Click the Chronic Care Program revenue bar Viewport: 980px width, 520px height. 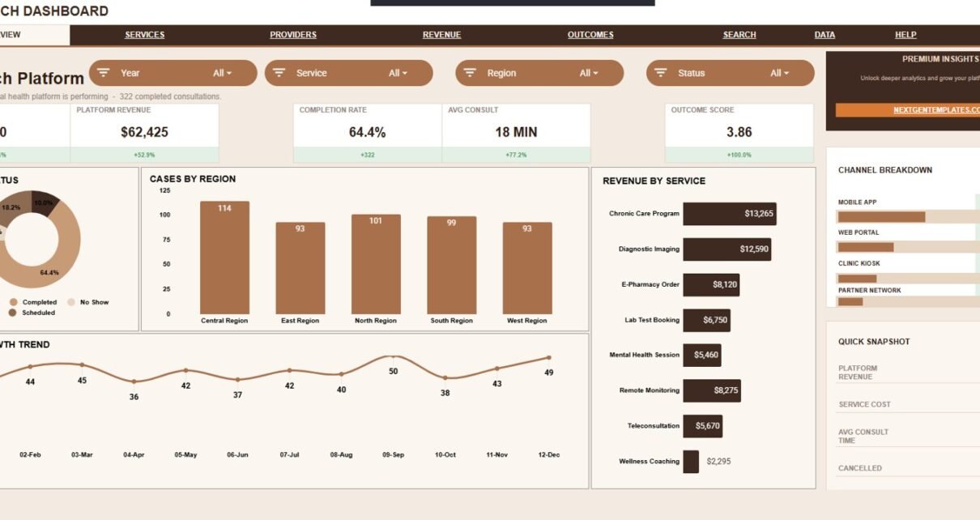click(730, 214)
